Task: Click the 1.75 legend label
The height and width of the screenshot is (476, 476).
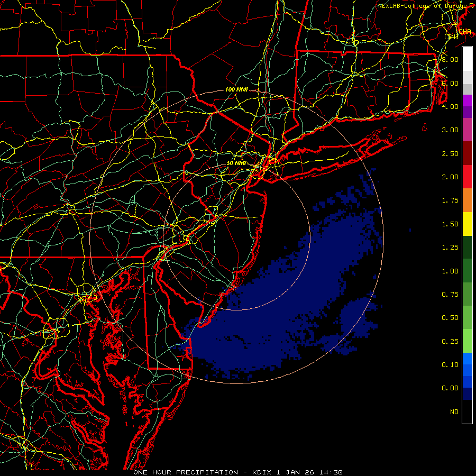Action: [450, 200]
